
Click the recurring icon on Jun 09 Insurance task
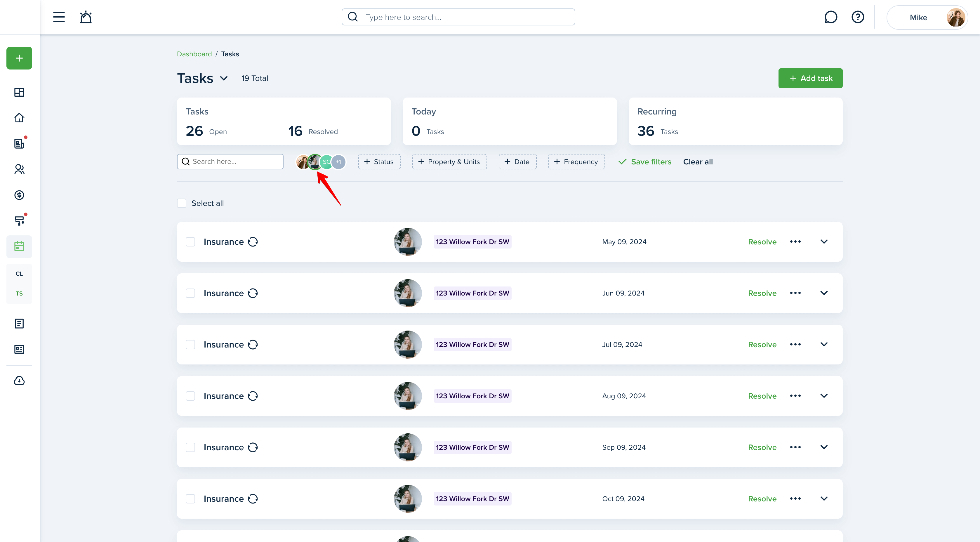(x=253, y=293)
